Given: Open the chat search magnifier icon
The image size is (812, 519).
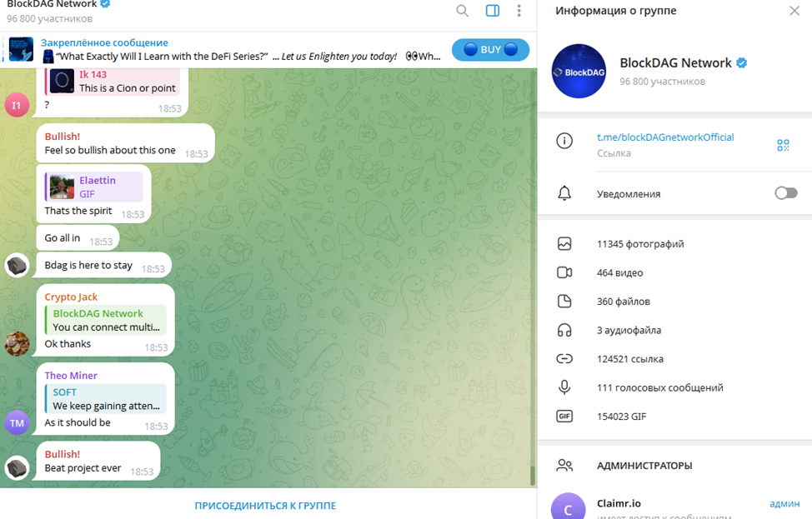Looking at the screenshot, I should 462,11.
